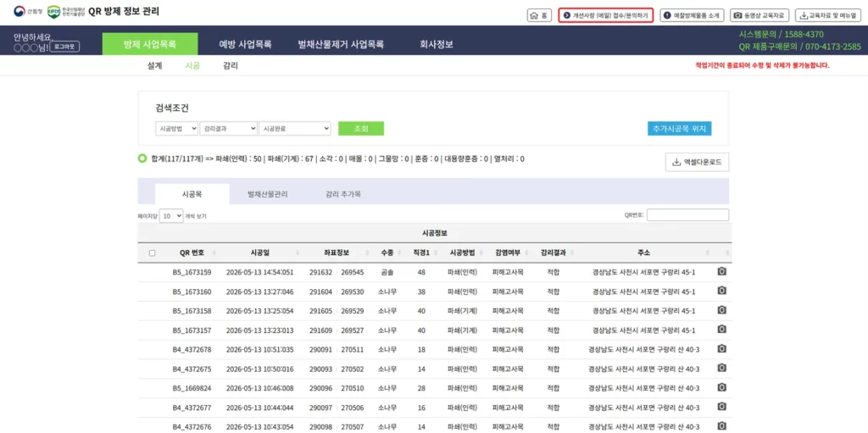The image size is (868, 433).
Task: Select QR number B5_1669824
Action: coord(192,388)
